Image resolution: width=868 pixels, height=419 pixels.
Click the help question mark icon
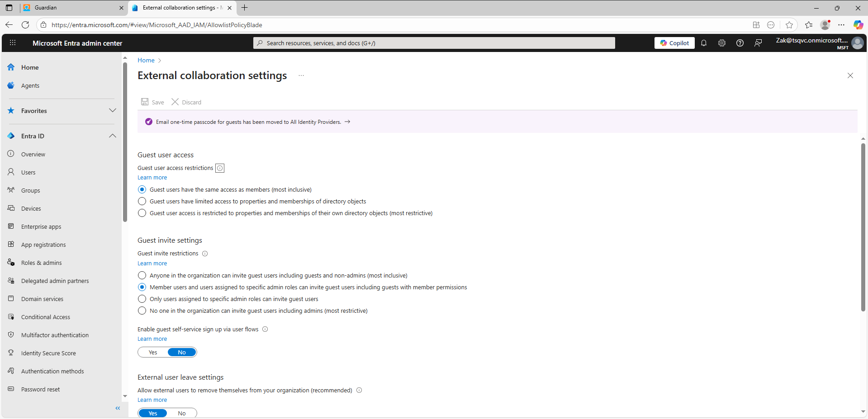(740, 43)
